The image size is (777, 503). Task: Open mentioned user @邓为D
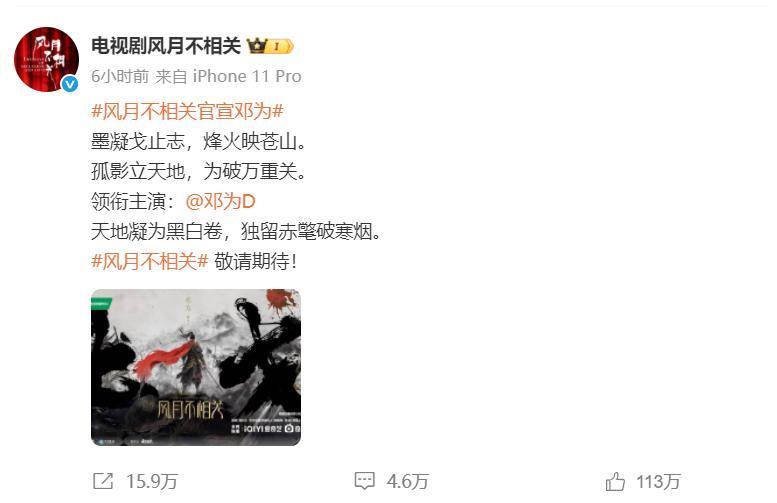click(x=220, y=201)
